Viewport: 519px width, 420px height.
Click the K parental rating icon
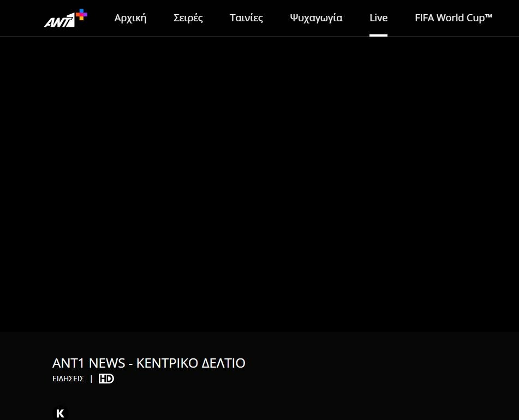60,413
